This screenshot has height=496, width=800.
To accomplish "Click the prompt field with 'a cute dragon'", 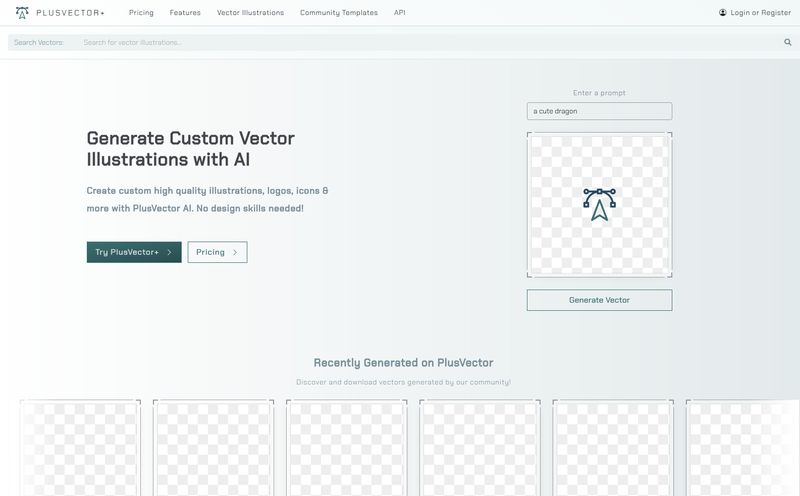I will [x=599, y=111].
